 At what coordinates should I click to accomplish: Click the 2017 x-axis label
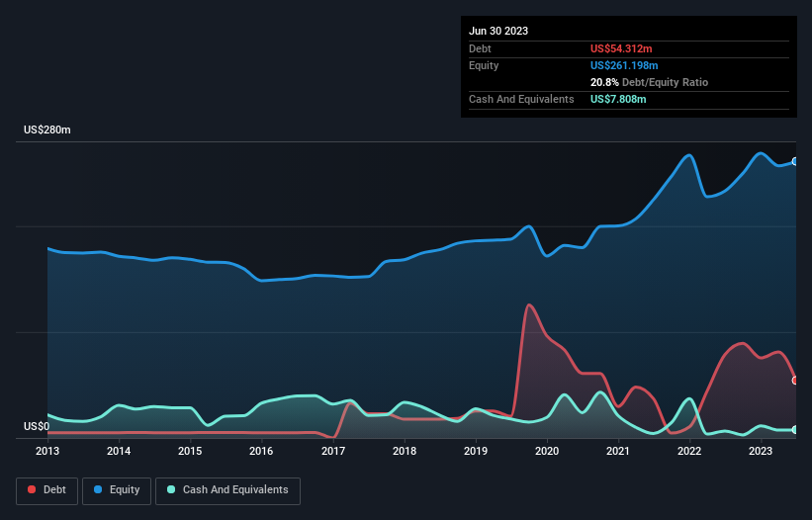(333, 451)
